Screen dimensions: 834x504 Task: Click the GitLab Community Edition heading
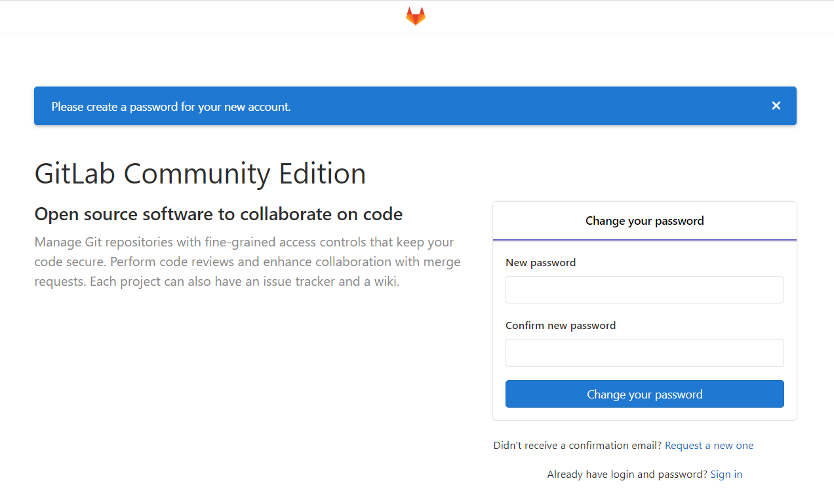coord(200,174)
